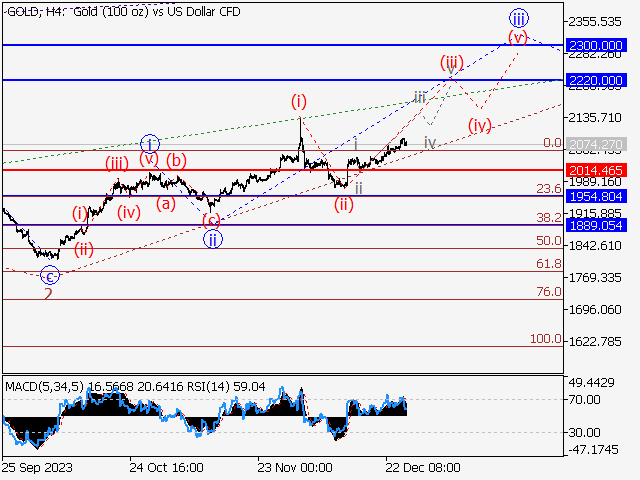Select the 24 Oct 16:00 date label
The height and width of the screenshot is (480, 640).
(167, 467)
